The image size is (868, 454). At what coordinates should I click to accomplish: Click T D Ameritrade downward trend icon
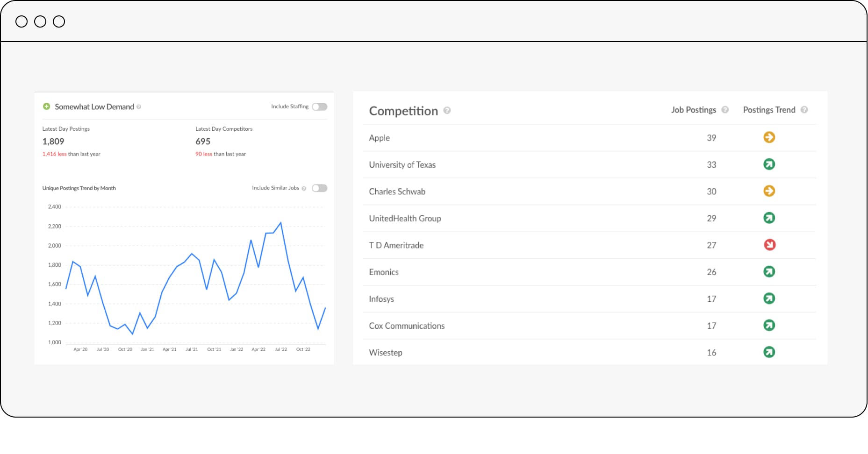click(x=769, y=245)
